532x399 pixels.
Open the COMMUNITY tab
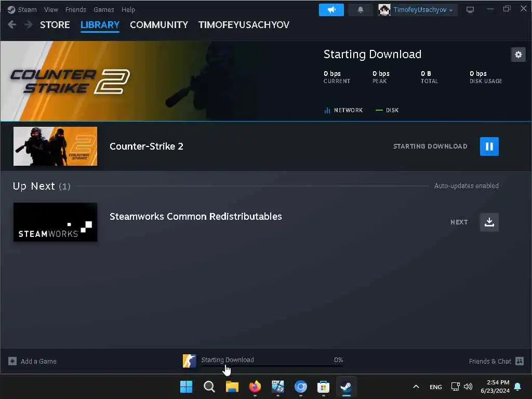[x=159, y=25]
